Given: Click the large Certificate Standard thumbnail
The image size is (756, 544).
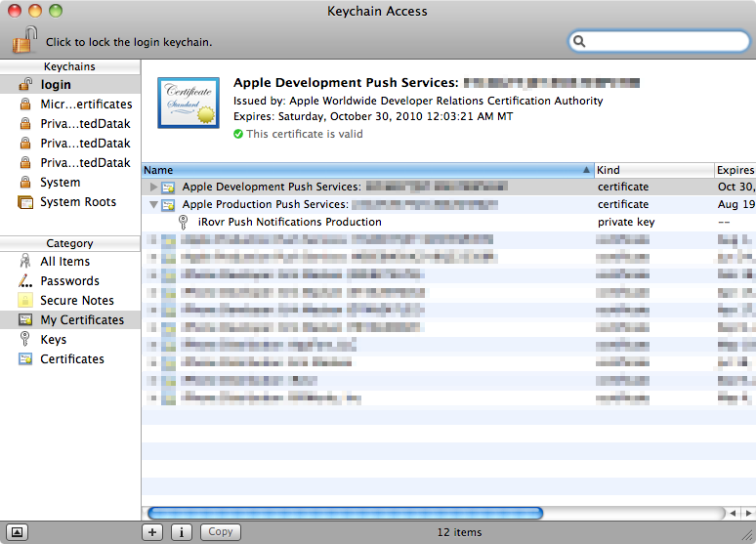Looking at the screenshot, I should click(x=189, y=103).
